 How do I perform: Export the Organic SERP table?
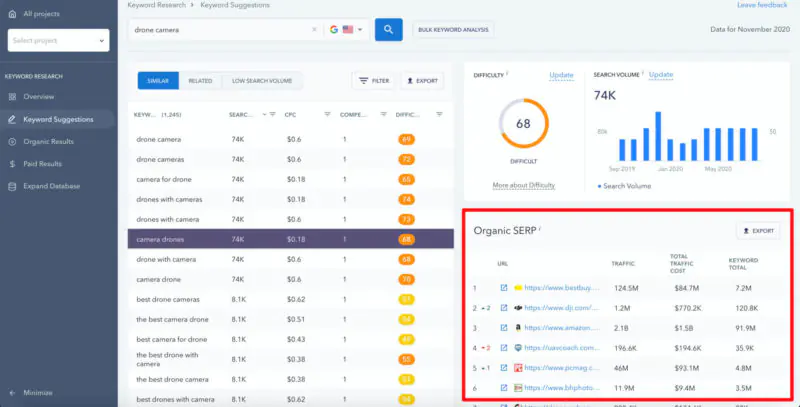[x=758, y=231]
